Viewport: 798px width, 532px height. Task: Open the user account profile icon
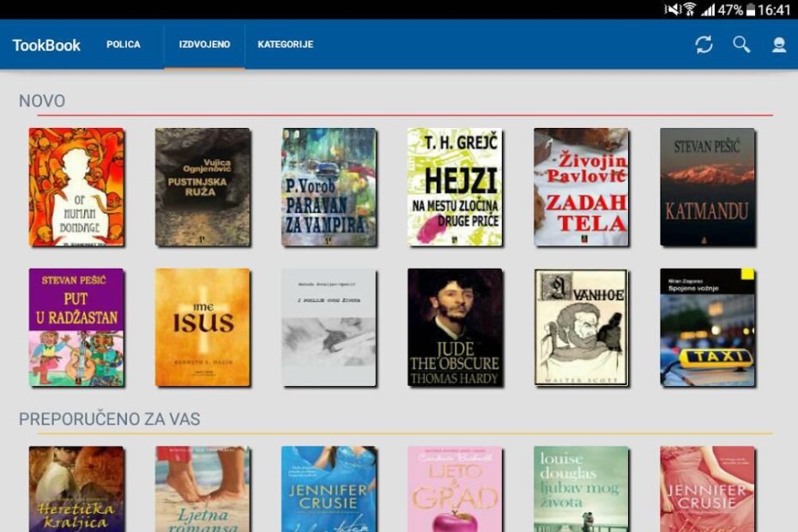coord(778,45)
